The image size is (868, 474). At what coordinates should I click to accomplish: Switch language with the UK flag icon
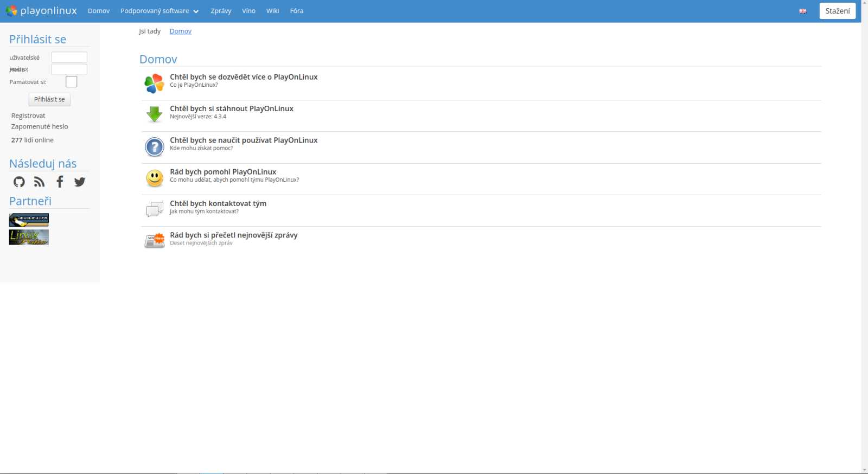point(803,11)
